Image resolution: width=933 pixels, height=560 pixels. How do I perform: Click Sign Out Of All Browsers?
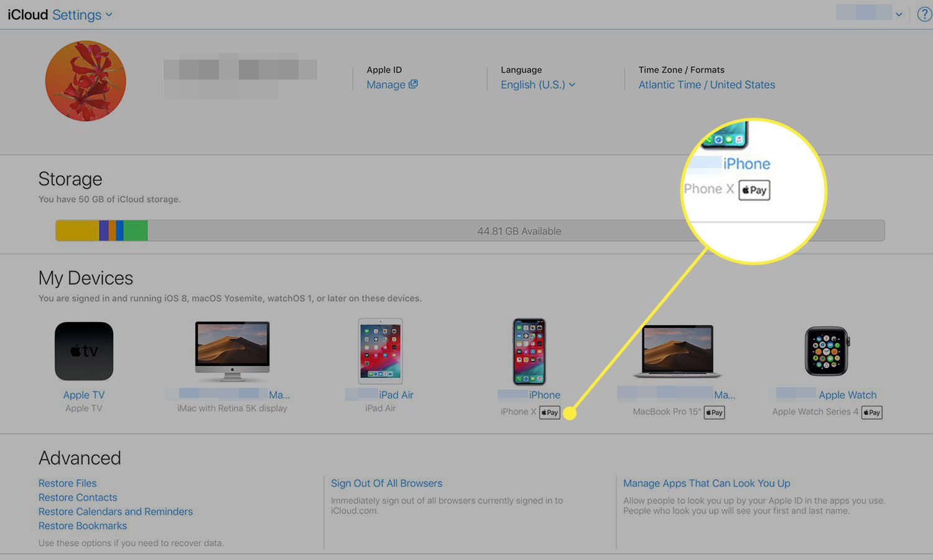click(386, 483)
